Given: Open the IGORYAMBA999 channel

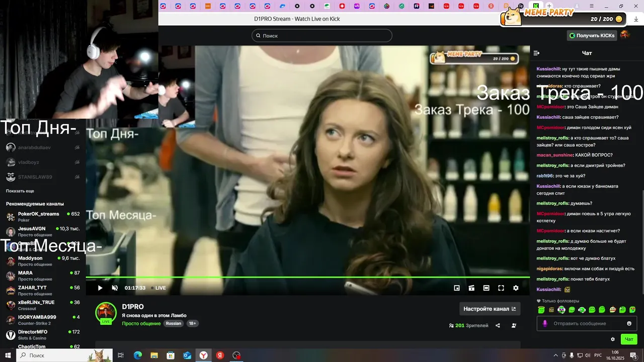Looking at the screenshot, I should click(x=43, y=320).
